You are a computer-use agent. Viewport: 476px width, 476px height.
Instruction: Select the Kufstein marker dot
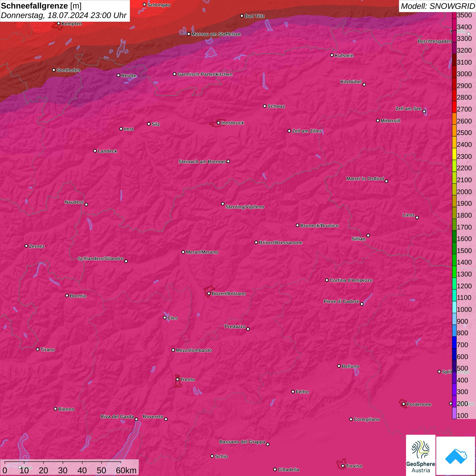(332, 55)
